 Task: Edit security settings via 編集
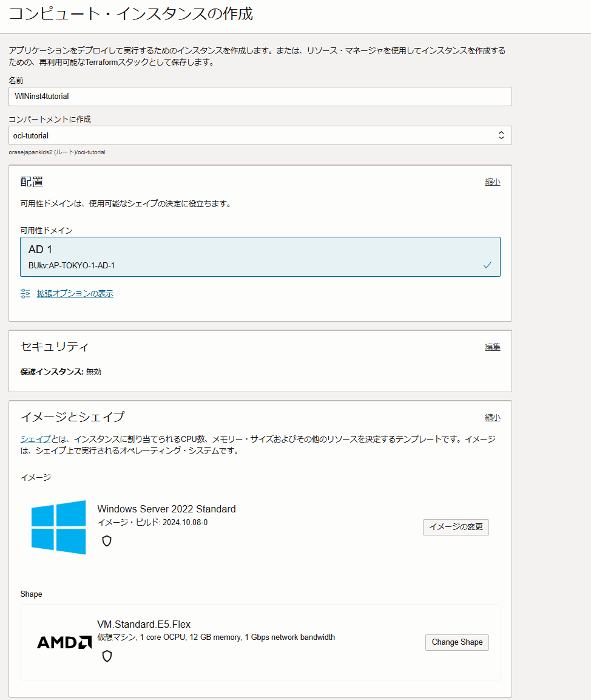click(492, 347)
